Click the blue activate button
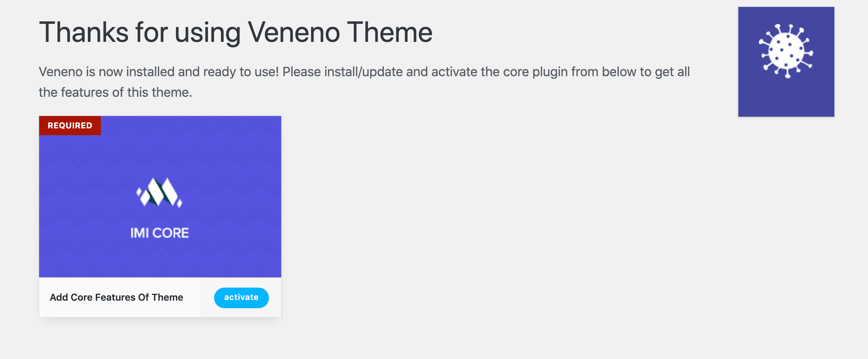 pyautogui.click(x=241, y=298)
